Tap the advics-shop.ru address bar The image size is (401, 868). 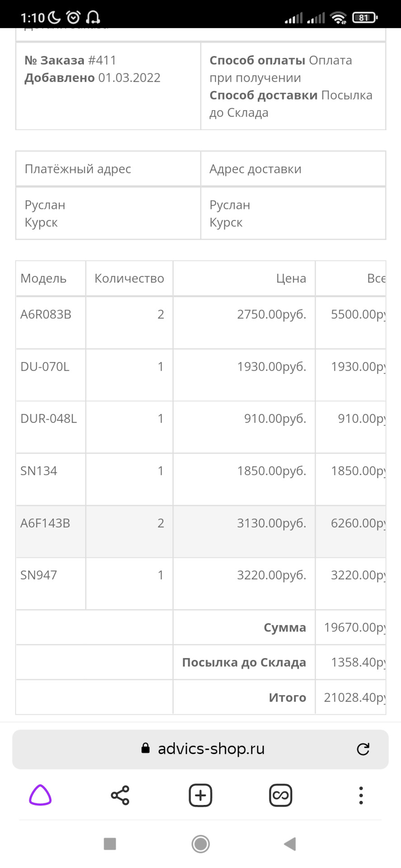click(200, 749)
